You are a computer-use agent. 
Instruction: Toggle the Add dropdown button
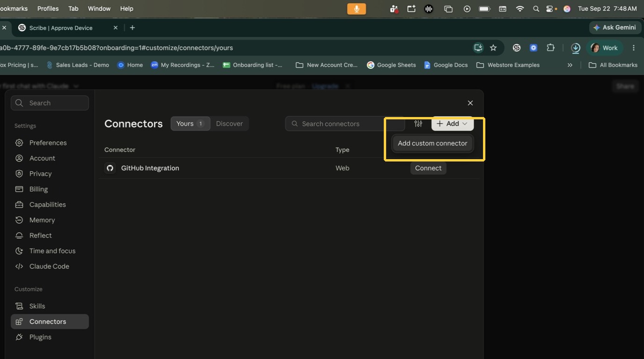[x=452, y=124]
